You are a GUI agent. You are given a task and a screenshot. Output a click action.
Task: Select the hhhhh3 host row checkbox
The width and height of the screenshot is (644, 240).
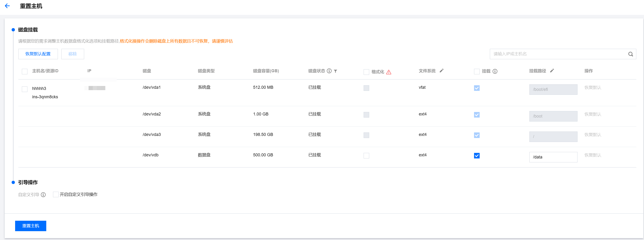pyautogui.click(x=24, y=89)
